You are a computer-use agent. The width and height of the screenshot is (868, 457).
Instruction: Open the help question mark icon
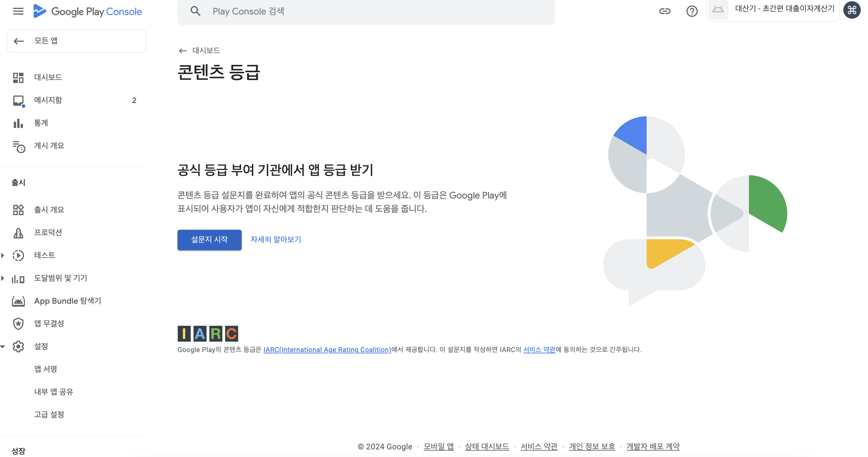691,11
